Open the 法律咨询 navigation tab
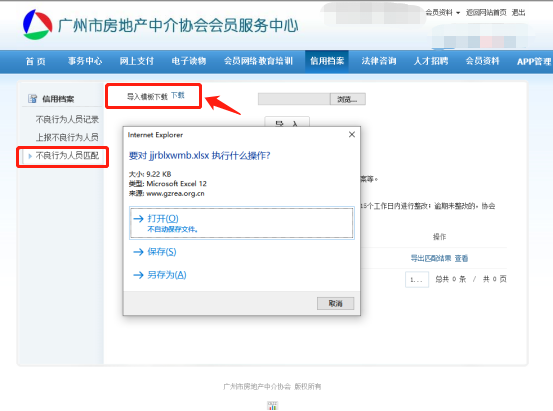This screenshot has width=553, height=411. click(379, 61)
